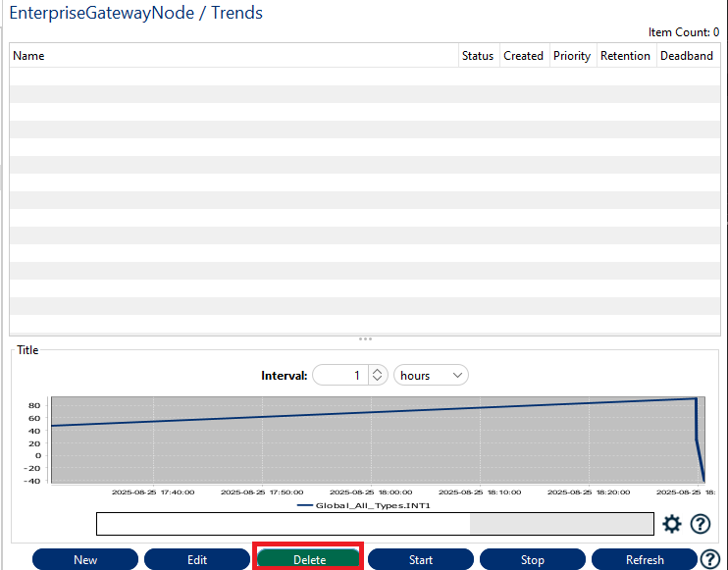Refresh the trends list

point(645,559)
